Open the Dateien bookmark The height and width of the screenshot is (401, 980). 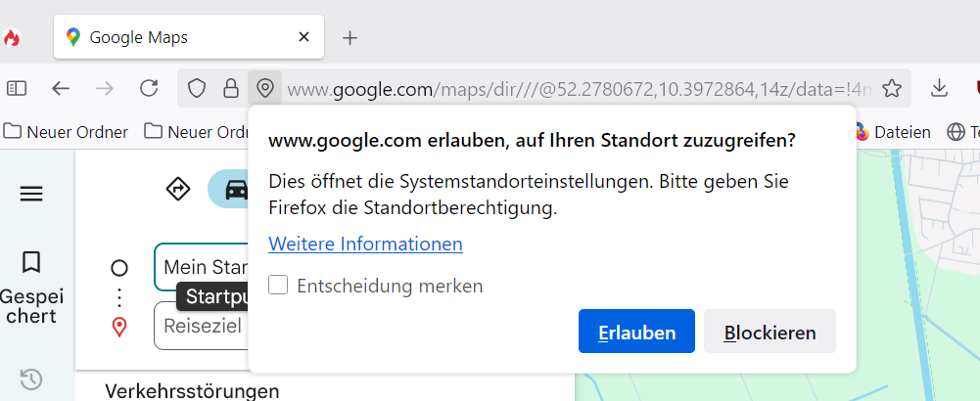point(893,132)
